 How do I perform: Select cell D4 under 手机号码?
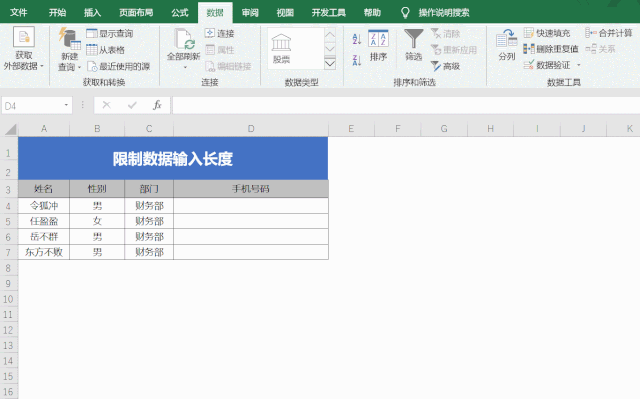tap(251, 206)
